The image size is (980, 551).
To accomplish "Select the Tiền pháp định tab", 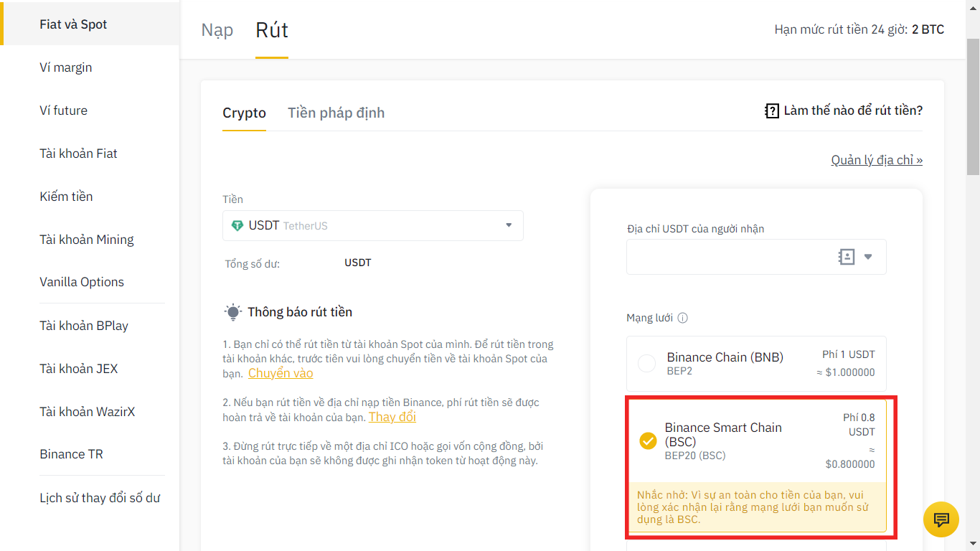I will coord(336,113).
